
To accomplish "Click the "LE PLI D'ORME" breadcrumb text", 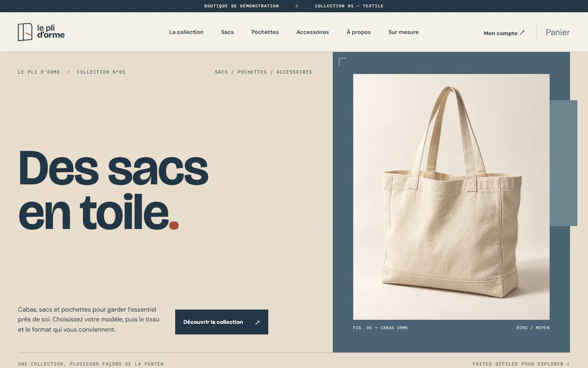I will (x=39, y=72).
